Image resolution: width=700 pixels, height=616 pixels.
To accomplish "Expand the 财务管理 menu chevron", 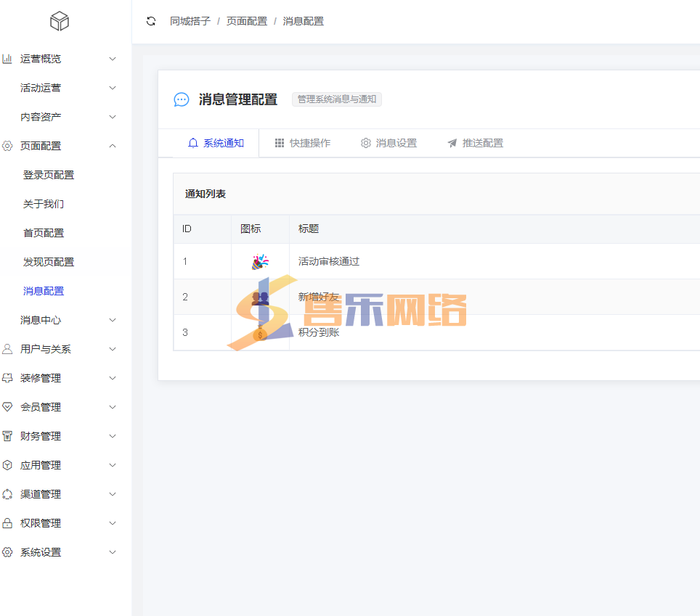I will [113, 436].
